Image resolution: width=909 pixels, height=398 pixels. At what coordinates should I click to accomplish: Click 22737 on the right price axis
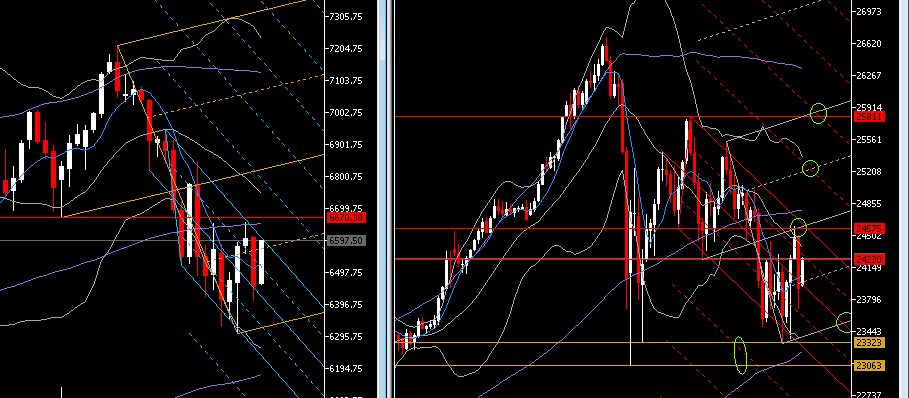pos(868,395)
